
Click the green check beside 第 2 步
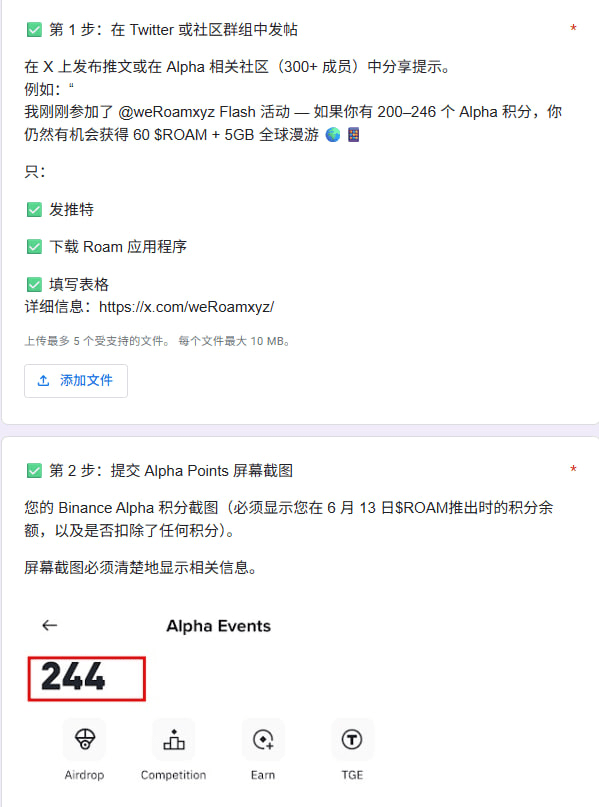(34, 470)
